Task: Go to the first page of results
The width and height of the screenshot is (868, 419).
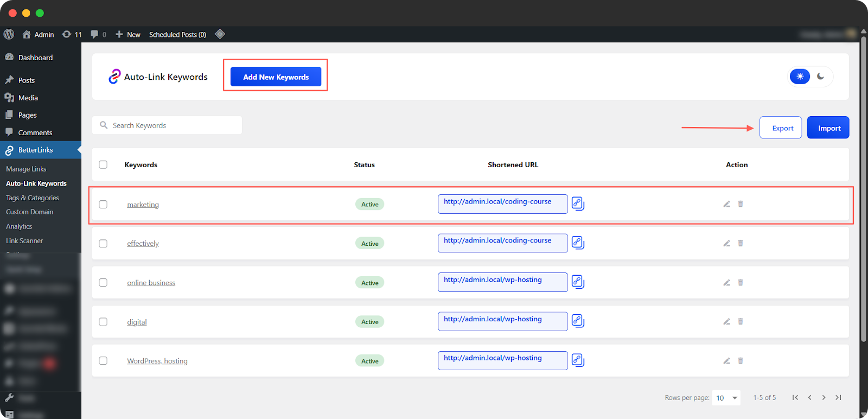Action: 795,397
